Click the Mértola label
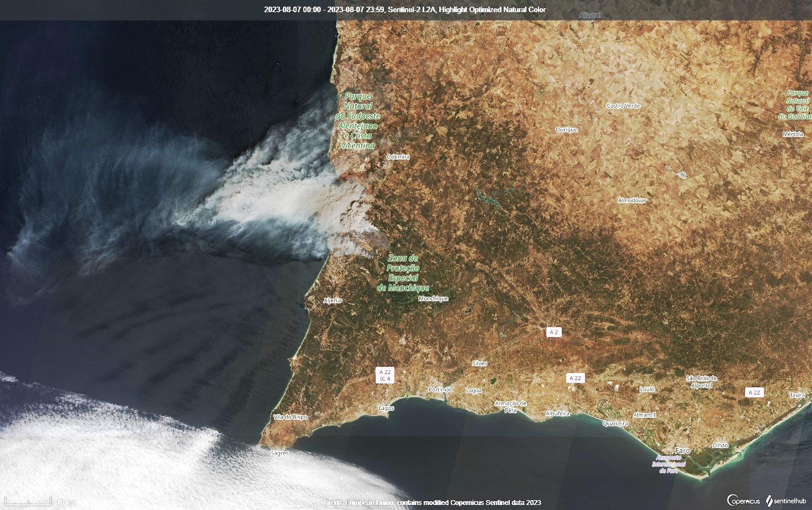This screenshot has height=510, width=812. coord(793,134)
